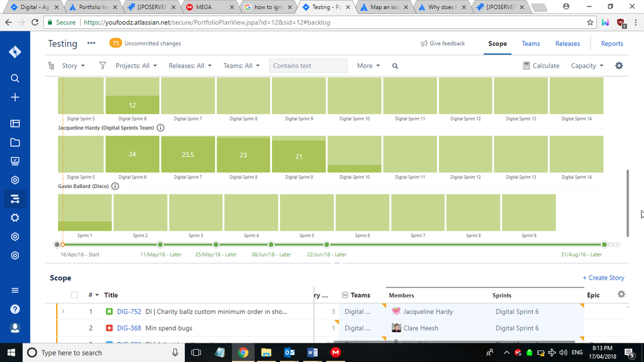Open the boards icon in sidebar
This screenshot has width=644, height=362.
coord(15,124)
